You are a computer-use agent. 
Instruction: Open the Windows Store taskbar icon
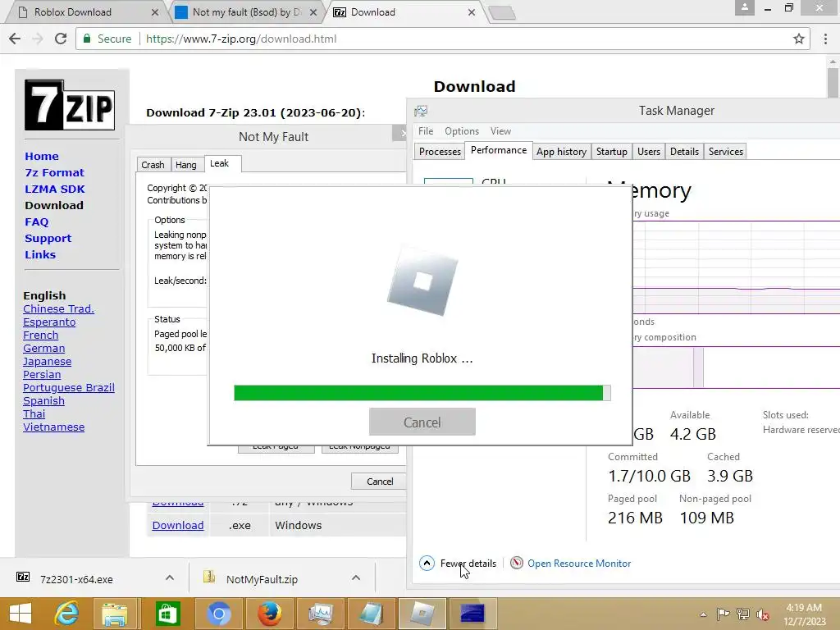[167, 614]
